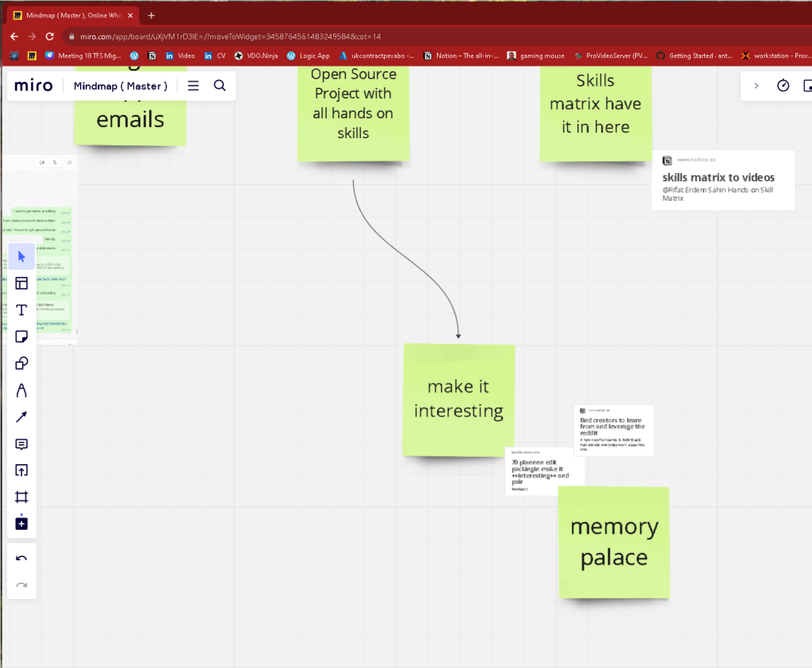Select the 'Skills matrix have it' sticky
Viewport: 812px width, 668px height.
pos(596,113)
